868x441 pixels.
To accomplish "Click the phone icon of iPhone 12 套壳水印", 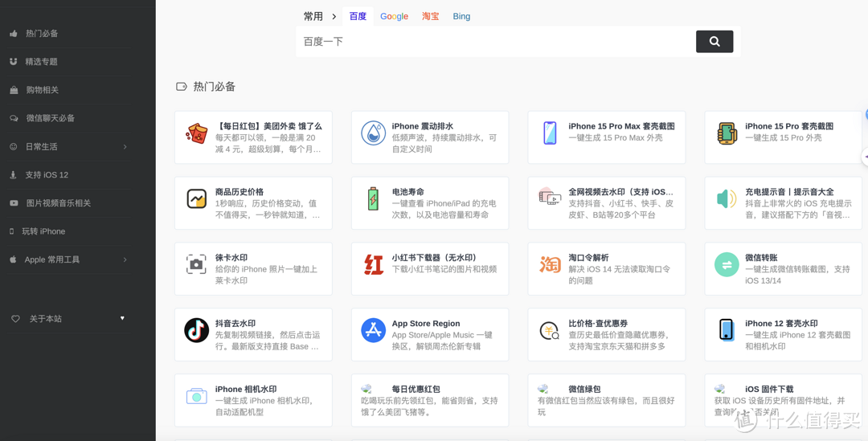I will 727,330.
